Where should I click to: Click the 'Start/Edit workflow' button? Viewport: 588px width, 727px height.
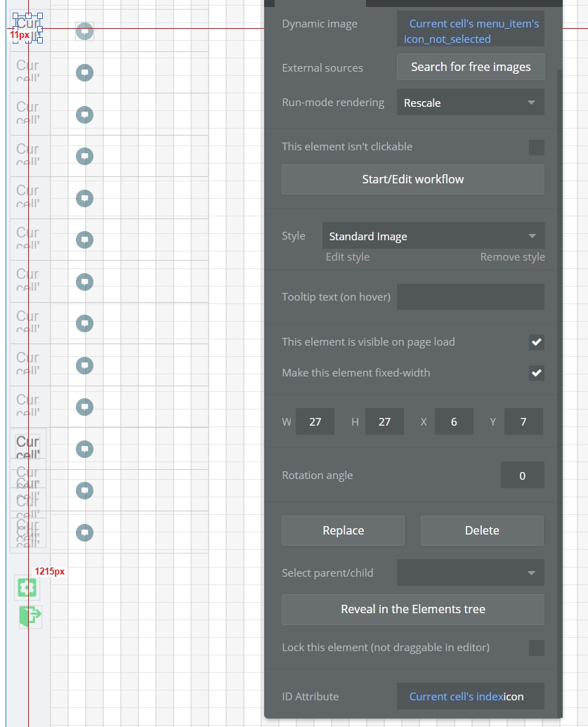click(x=412, y=179)
